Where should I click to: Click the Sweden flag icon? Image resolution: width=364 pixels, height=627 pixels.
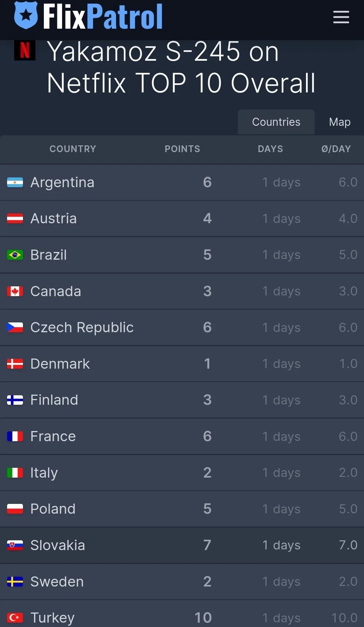(x=15, y=582)
